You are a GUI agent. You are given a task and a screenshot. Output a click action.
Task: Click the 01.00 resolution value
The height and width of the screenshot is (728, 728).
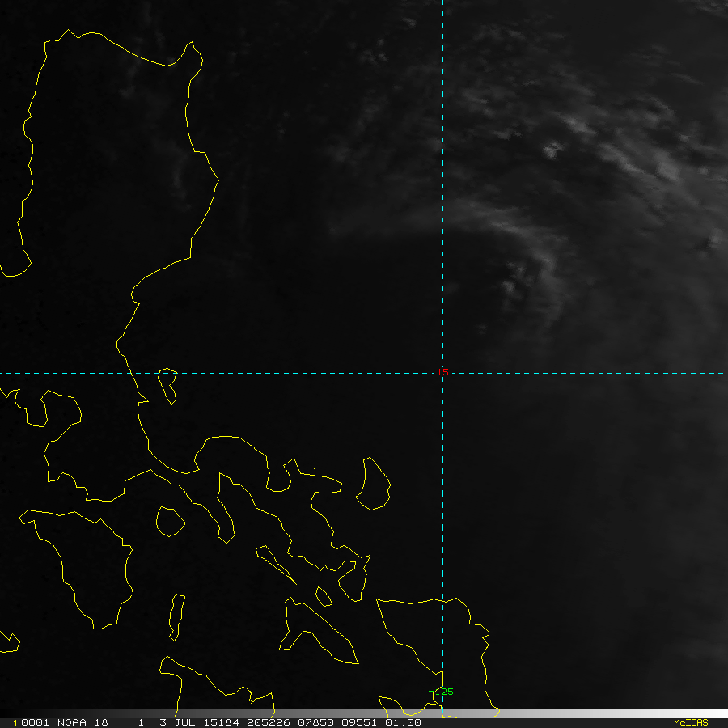[403, 722]
